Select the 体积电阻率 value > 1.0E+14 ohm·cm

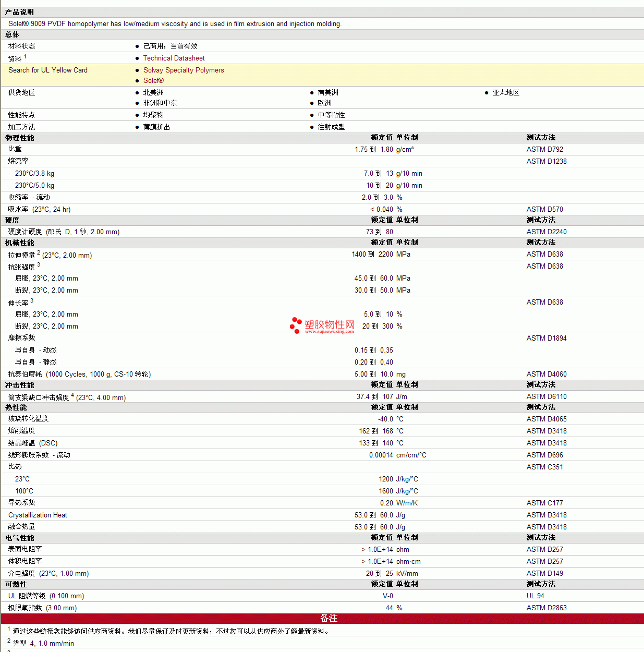click(391, 561)
